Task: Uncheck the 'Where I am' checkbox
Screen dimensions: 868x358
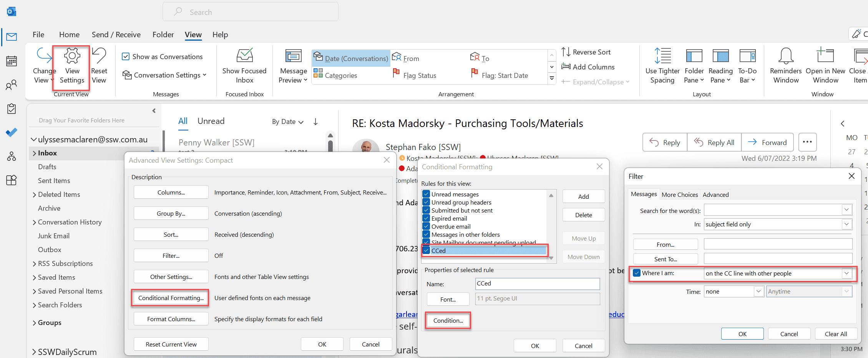Action: tap(637, 273)
